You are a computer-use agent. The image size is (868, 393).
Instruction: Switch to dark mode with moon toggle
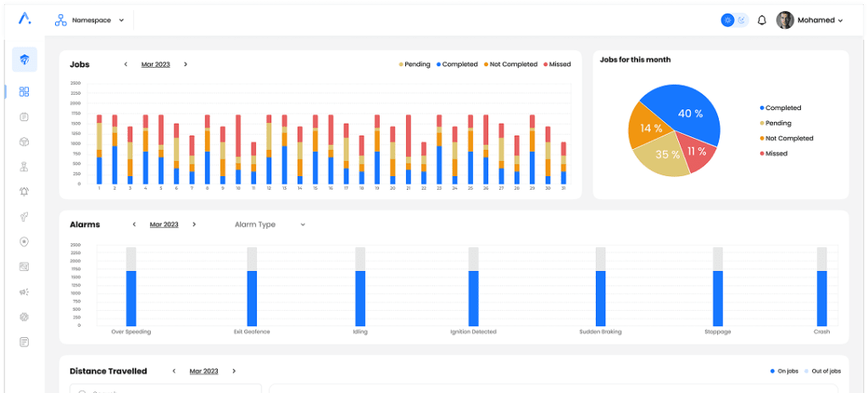click(x=741, y=20)
